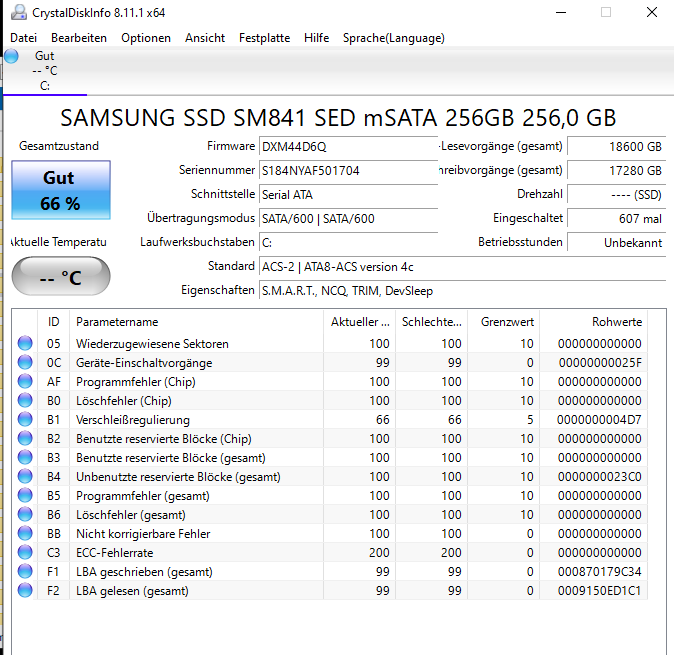Select the C: drive status orb at top
674x655 pixels.
[x=12, y=56]
